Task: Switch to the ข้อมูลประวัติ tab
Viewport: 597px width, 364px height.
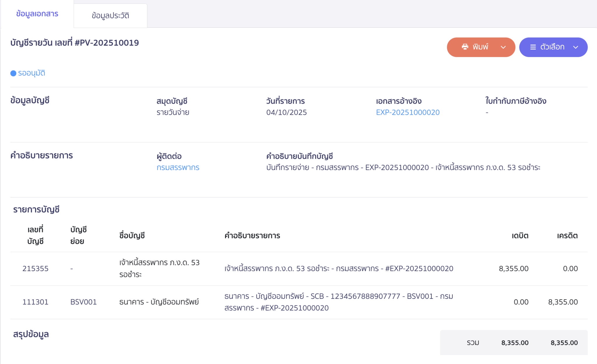Action: tap(110, 15)
